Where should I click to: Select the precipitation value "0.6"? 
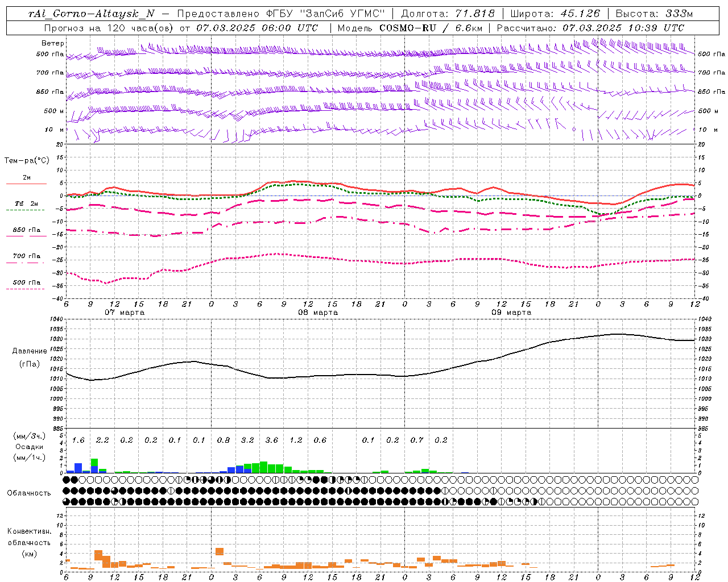320,440
